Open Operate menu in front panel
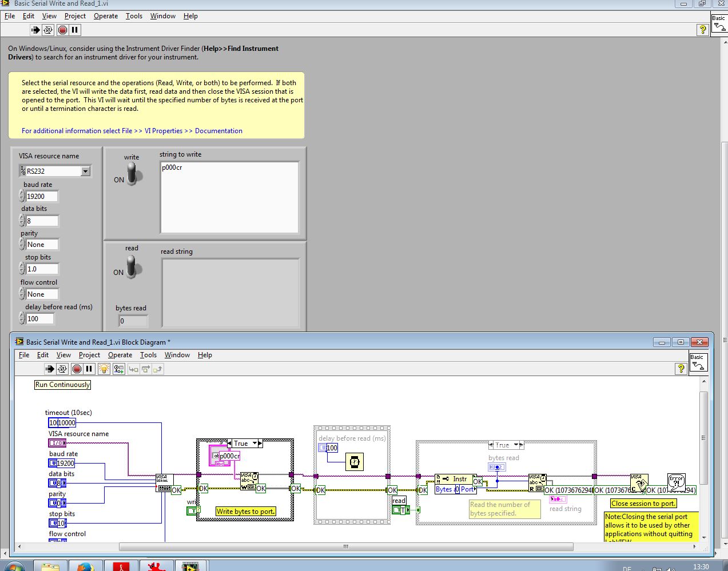This screenshot has width=728, height=571. (x=106, y=16)
